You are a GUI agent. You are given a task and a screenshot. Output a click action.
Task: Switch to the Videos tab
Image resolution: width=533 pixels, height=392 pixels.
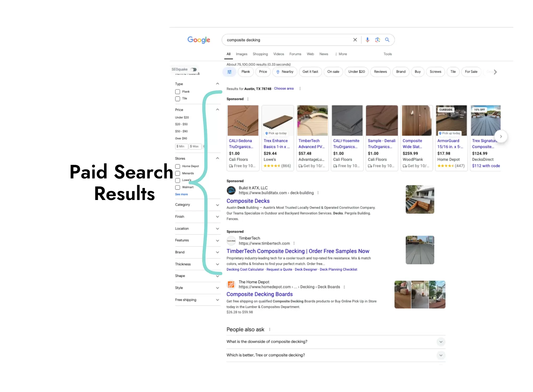click(x=278, y=54)
